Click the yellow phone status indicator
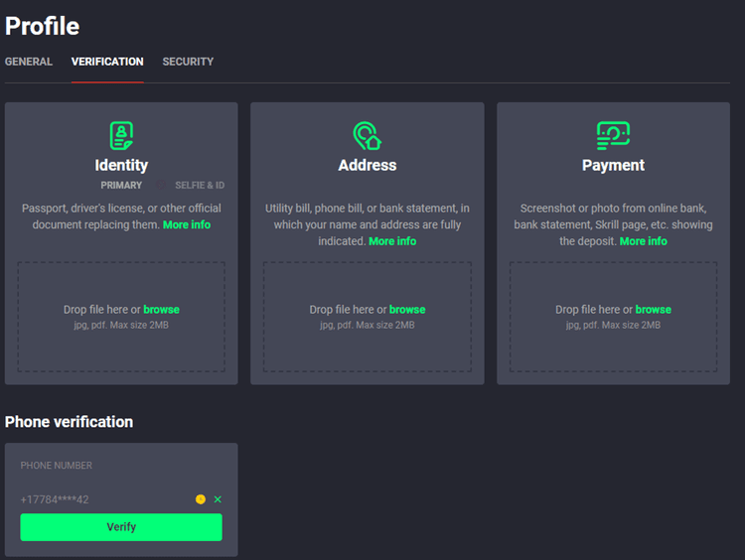The image size is (745, 560). pos(201,499)
